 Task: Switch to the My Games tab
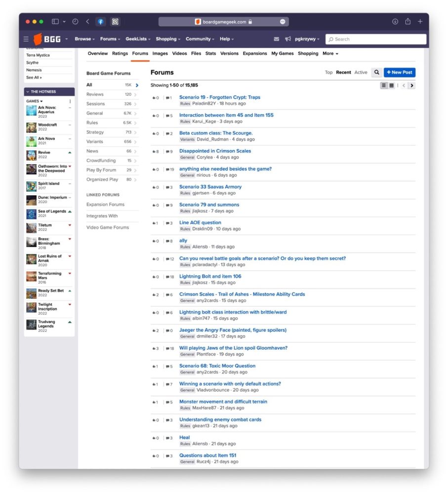pyautogui.click(x=282, y=53)
